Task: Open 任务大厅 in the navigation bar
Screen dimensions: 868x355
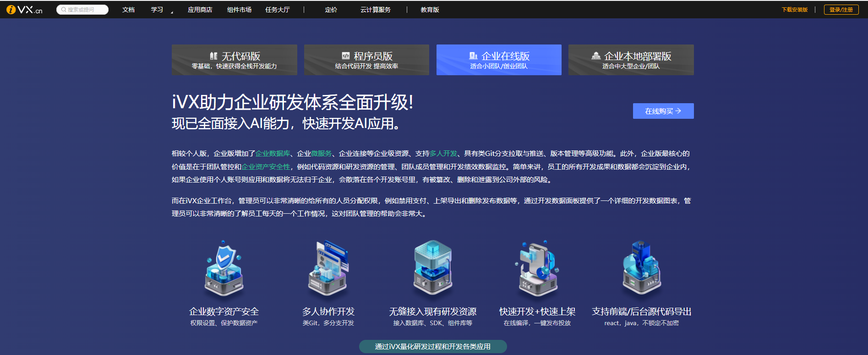Action: coord(278,10)
